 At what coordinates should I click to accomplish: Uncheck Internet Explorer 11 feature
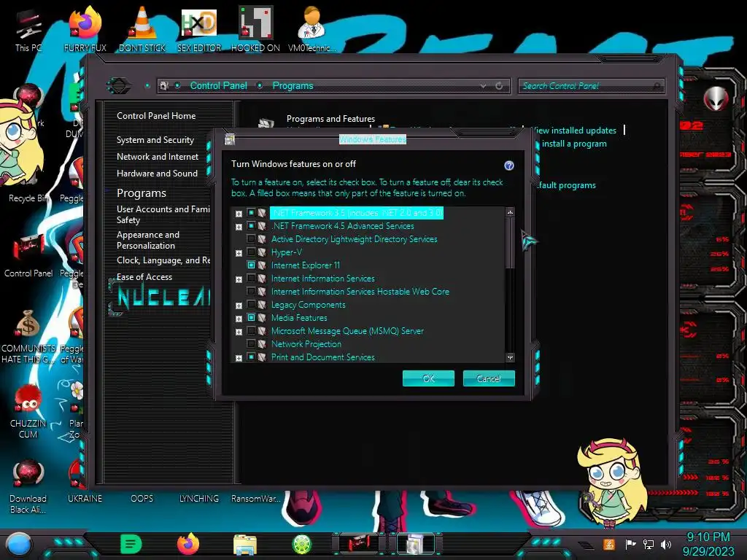click(x=251, y=265)
